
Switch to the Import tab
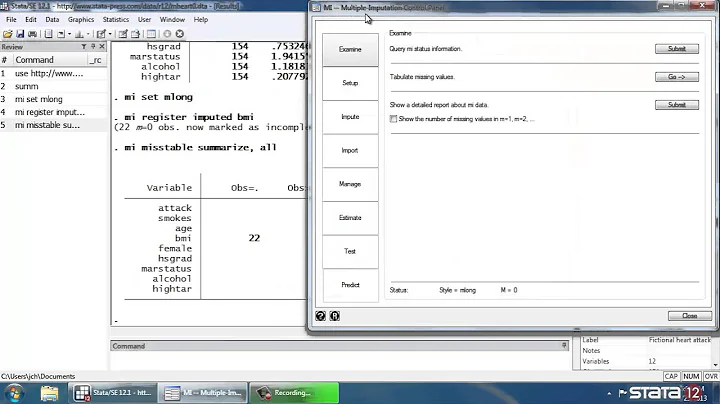pos(350,151)
